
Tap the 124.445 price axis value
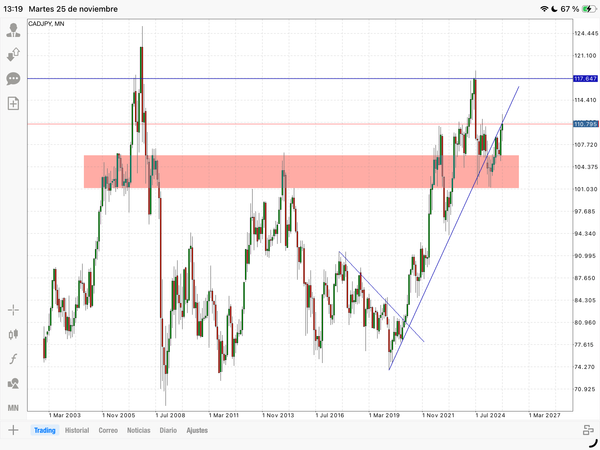[x=585, y=34]
